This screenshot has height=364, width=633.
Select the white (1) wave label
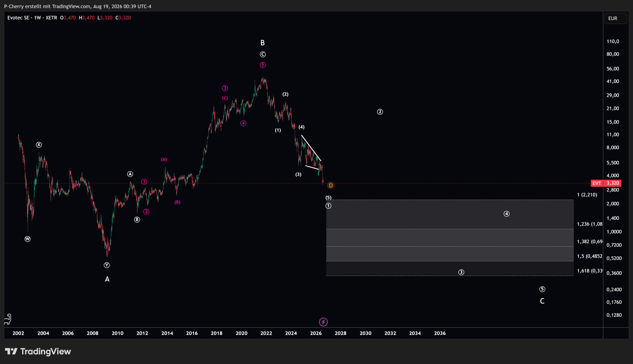point(278,130)
